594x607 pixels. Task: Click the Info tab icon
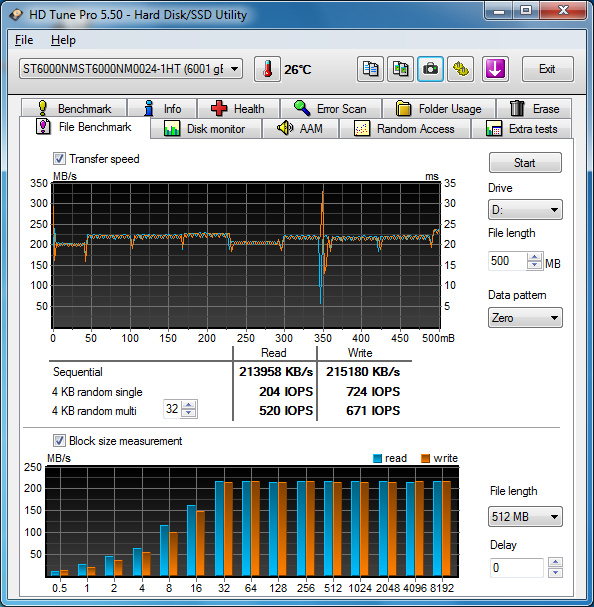(149, 108)
